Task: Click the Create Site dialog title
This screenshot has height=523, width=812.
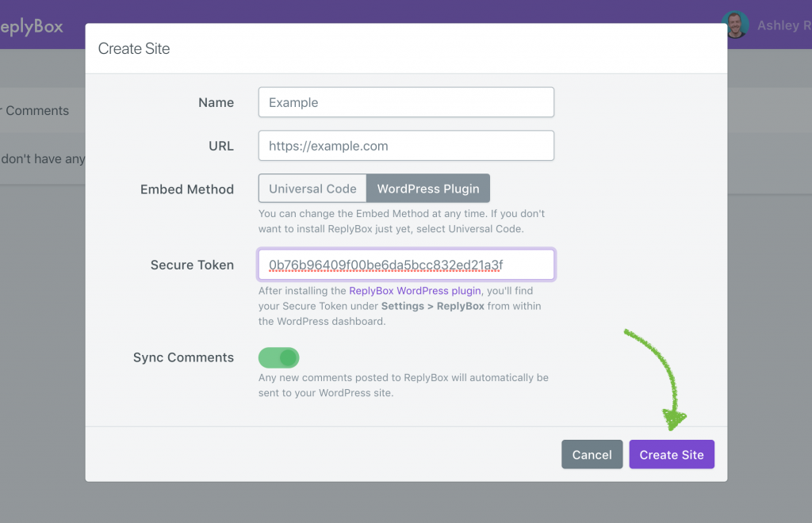Action: [134, 48]
